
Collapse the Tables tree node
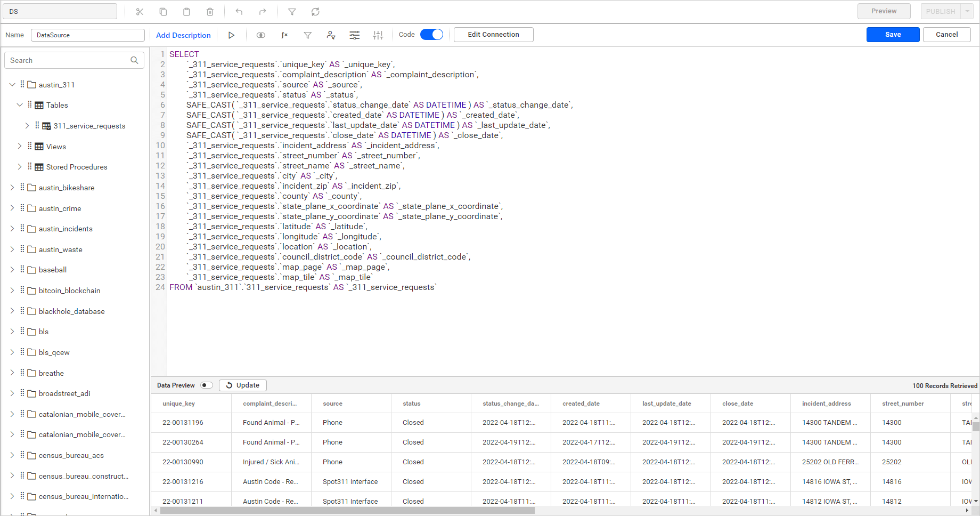(x=20, y=104)
